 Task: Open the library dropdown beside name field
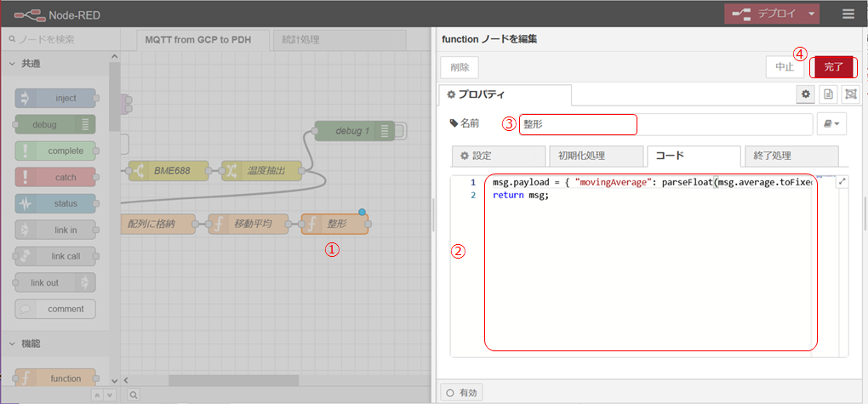click(x=832, y=124)
